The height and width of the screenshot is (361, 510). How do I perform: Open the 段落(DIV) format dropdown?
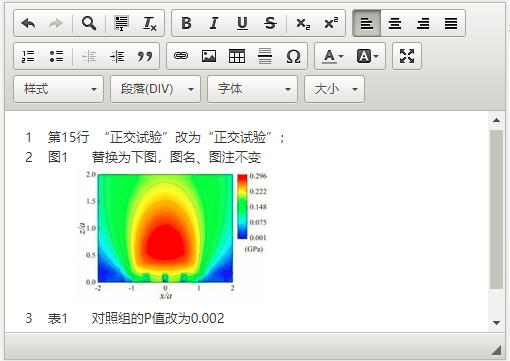pyautogui.click(x=156, y=89)
